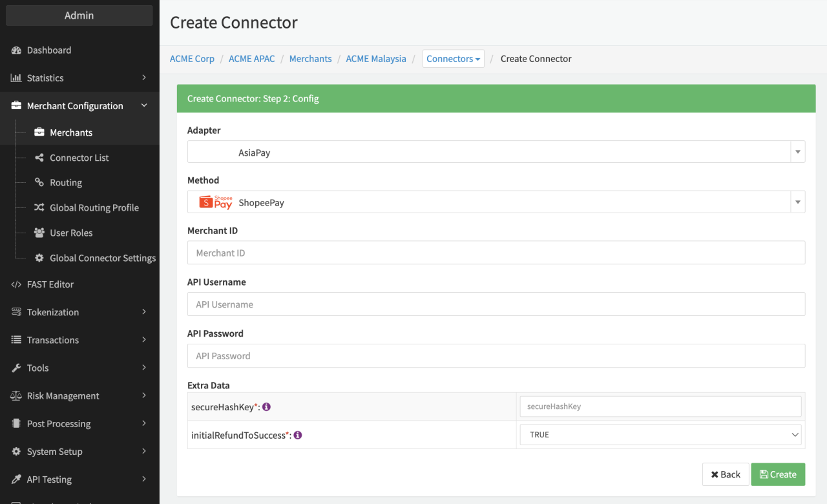This screenshot has height=504, width=827.
Task: Click the Global Connector Settings gear icon
Action: coord(39,258)
